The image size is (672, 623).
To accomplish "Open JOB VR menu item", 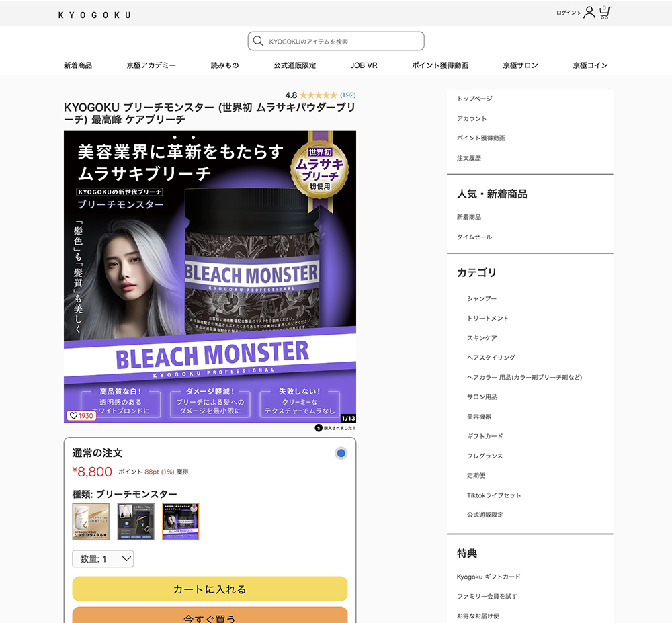I will [364, 65].
